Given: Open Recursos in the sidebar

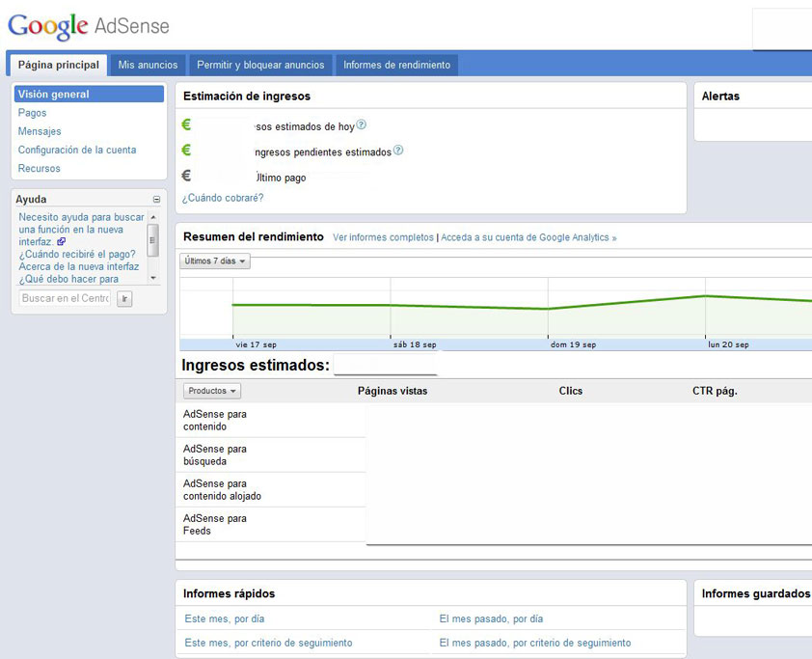Looking at the screenshot, I should [39, 169].
